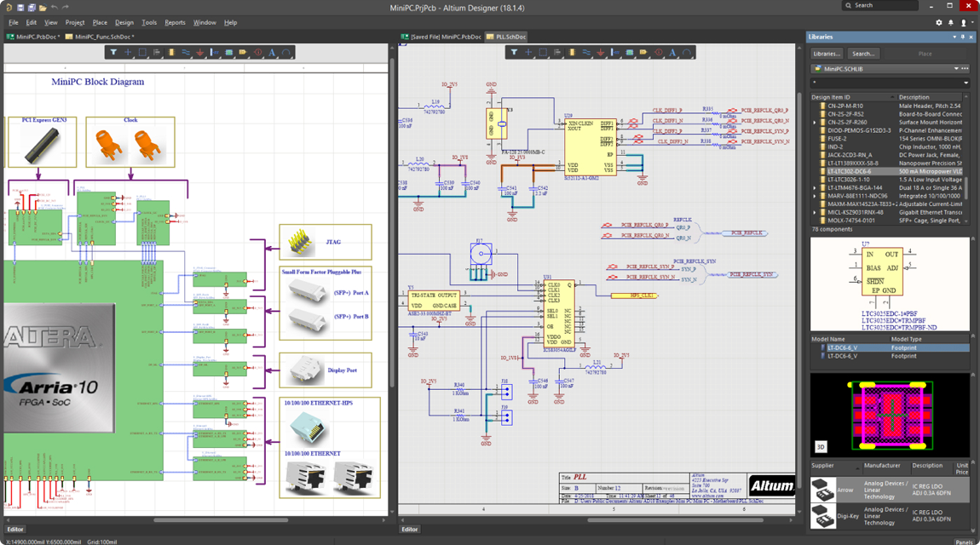Click the Redo arrow in the title bar
The height and width of the screenshot is (545, 980).
click(65, 8)
